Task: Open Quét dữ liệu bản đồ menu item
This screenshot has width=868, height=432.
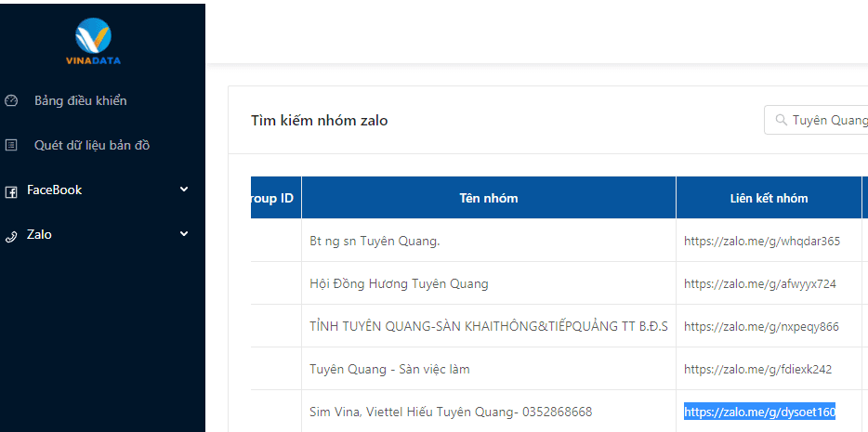Action: [91, 145]
